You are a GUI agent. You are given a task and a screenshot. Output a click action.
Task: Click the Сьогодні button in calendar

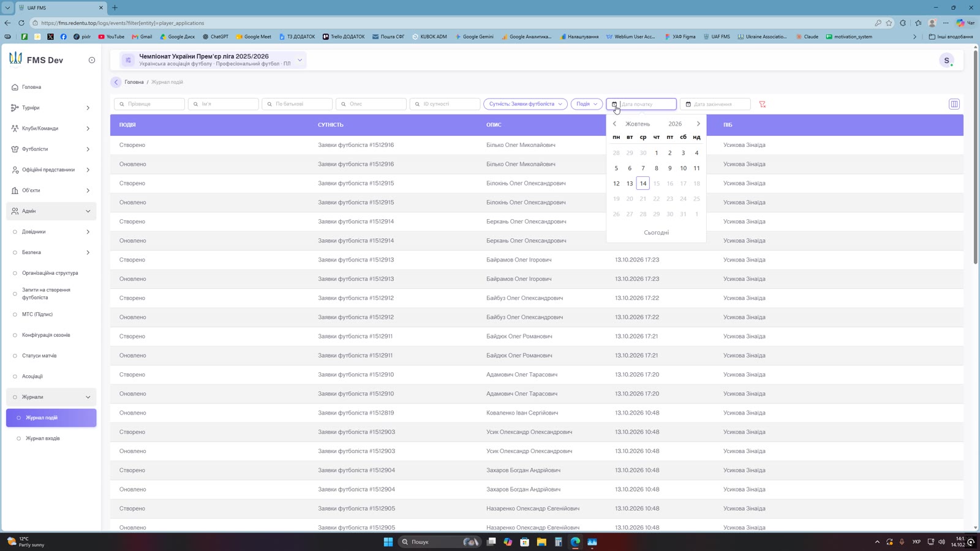[x=656, y=233]
